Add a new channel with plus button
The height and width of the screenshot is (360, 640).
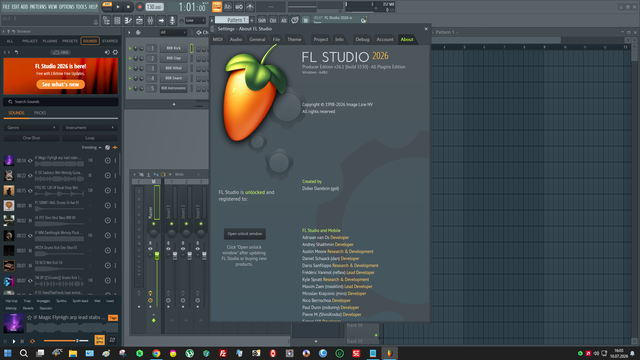tap(174, 104)
